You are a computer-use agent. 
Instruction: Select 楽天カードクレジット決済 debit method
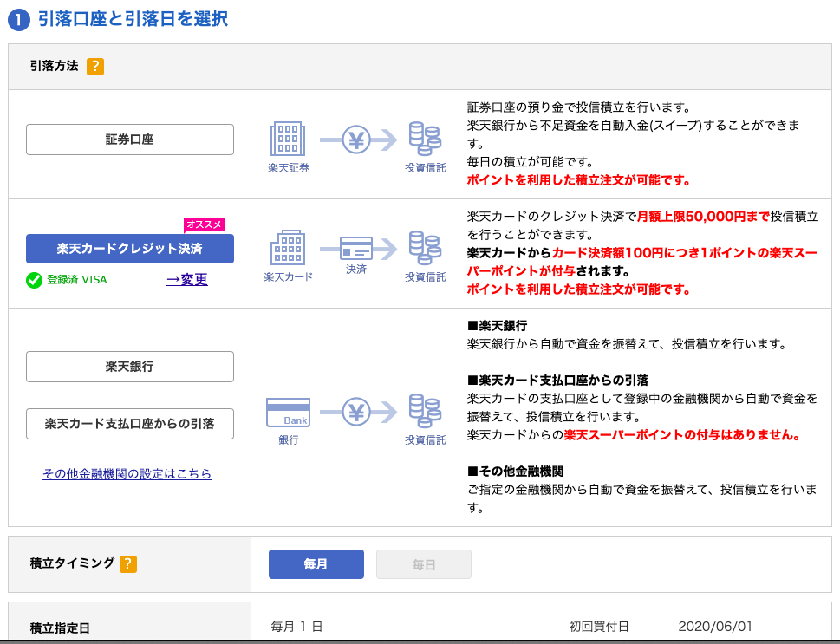(x=130, y=249)
